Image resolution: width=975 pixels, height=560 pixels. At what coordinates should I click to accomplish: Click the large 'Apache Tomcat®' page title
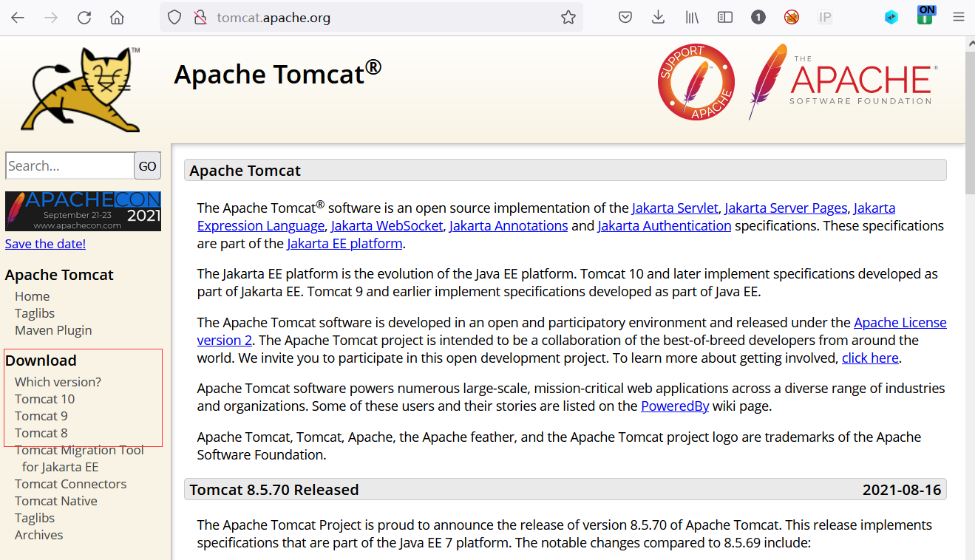click(x=278, y=73)
